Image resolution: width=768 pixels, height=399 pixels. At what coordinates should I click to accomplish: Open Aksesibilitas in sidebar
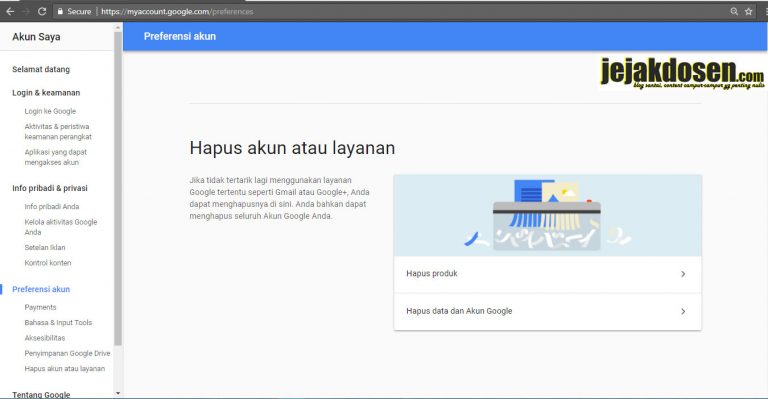[x=45, y=338]
